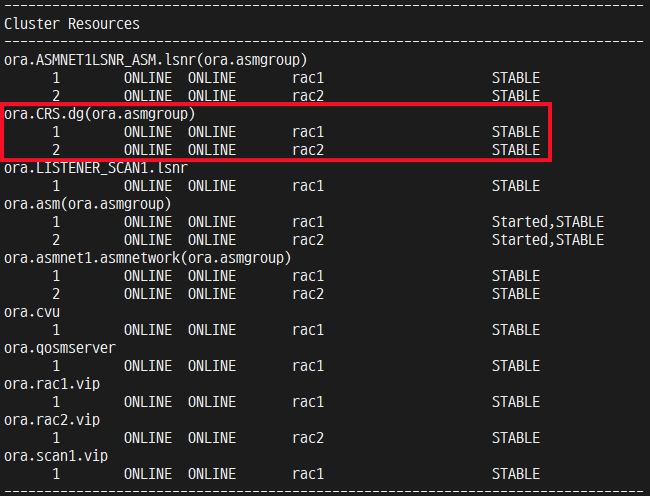
Task: Click 'Started,STABLE' for ora.asm on rac2
Action: coord(548,240)
